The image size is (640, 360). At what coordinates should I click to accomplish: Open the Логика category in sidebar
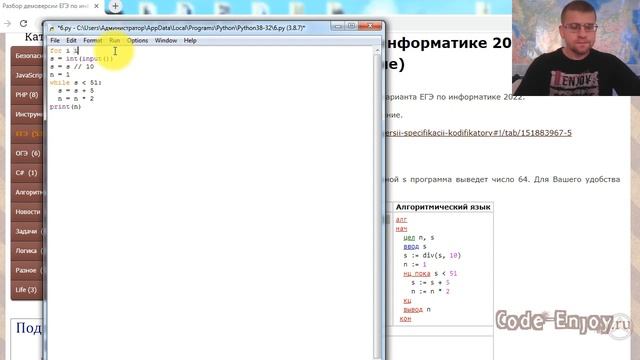click(x=27, y=251)
